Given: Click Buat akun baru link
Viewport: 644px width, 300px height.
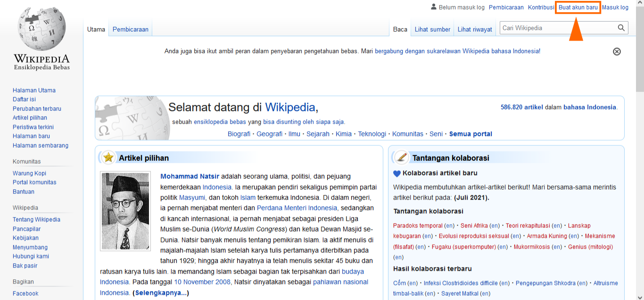Looking at the screenshot, I should pos(578,8).
